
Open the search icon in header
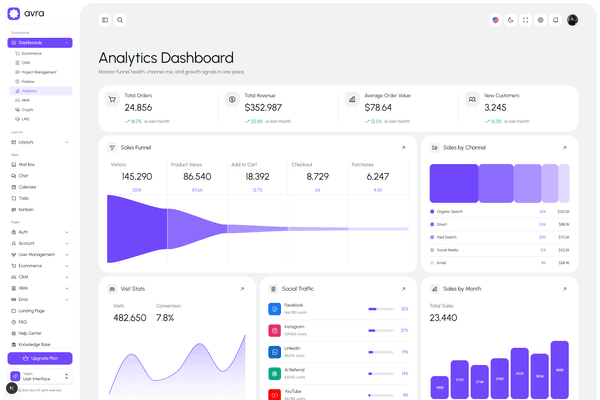pyautogui.click(x=120, y=20)
